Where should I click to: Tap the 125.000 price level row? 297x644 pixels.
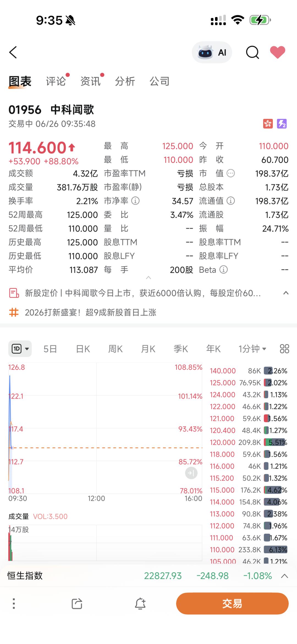click(248, 383)
